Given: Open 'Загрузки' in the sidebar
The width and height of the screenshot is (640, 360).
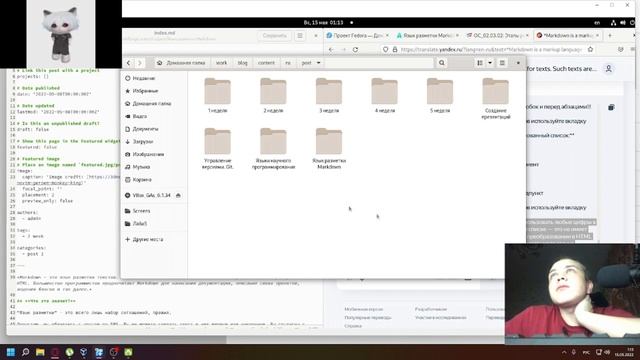Looking at the screenshot, I should pos(154,142).
